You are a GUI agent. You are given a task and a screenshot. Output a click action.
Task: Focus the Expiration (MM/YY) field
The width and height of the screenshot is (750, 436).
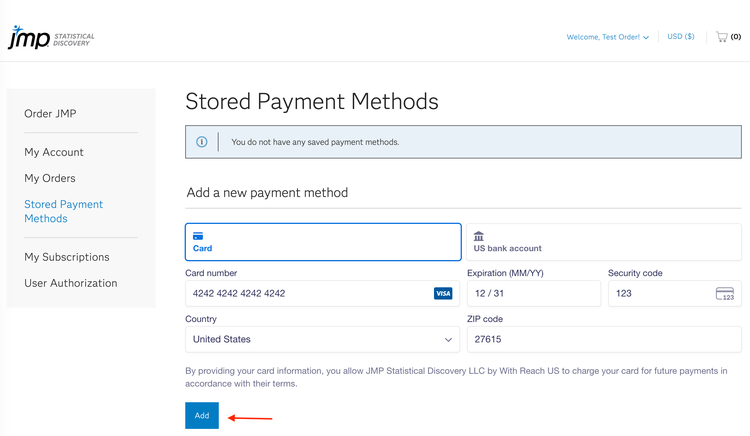pos(534,294)
